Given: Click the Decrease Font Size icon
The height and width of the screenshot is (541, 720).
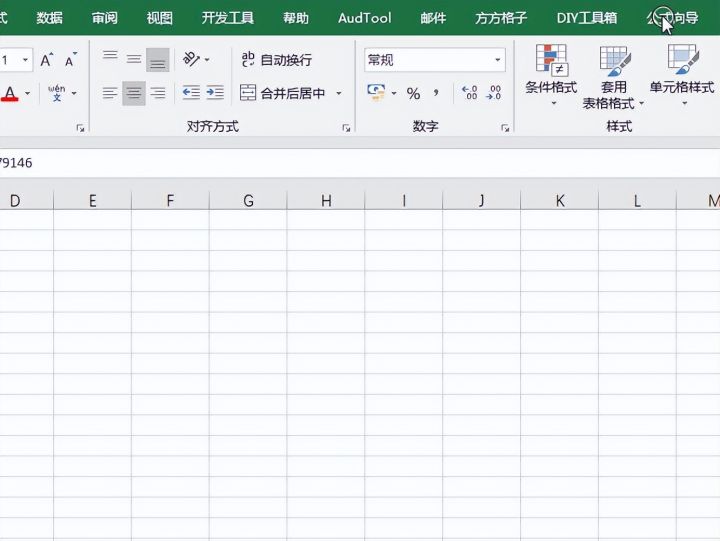Looking at the screenshot, I should pyautogui.click(x=70, y=60).
